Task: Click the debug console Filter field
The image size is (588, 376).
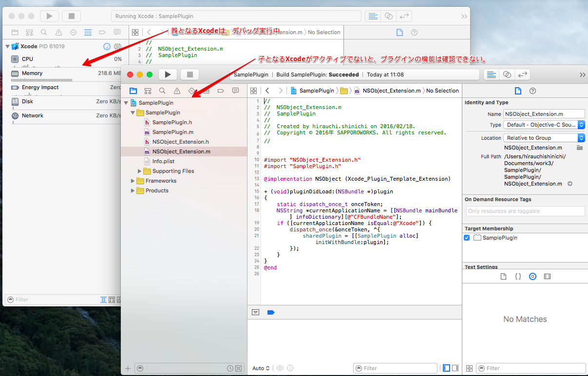Action: [x=395, y=368]
